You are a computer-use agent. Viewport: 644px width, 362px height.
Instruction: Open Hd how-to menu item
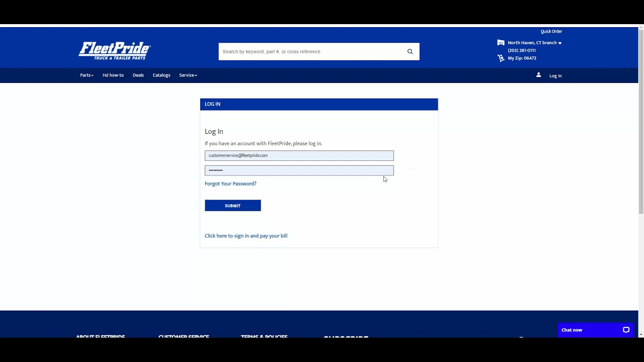pyautogui.click(x=113, y=75)
